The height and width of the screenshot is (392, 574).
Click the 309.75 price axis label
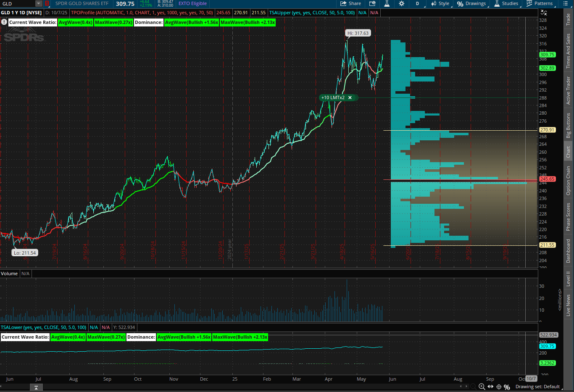(x=547, y=55)
